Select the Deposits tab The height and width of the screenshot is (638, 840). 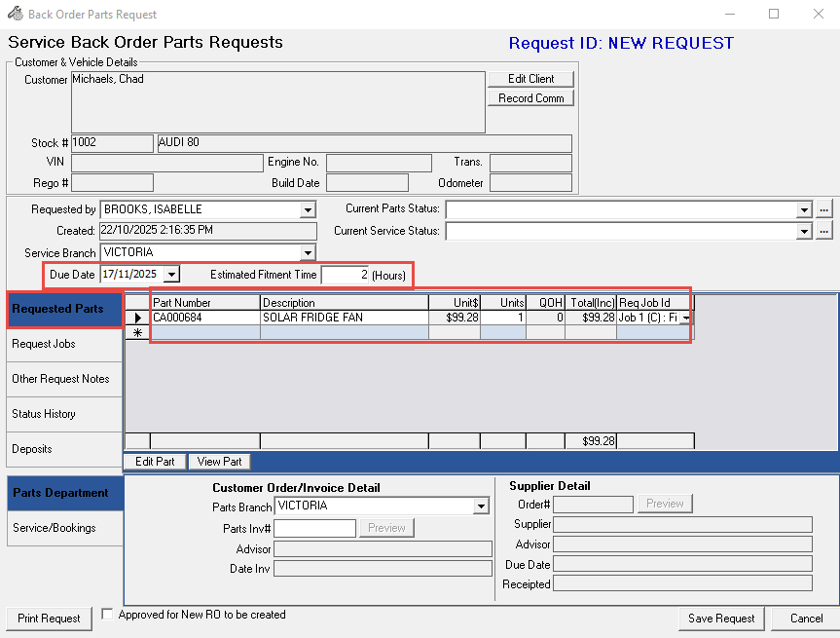pyautogui.click(x=64, y=449)
